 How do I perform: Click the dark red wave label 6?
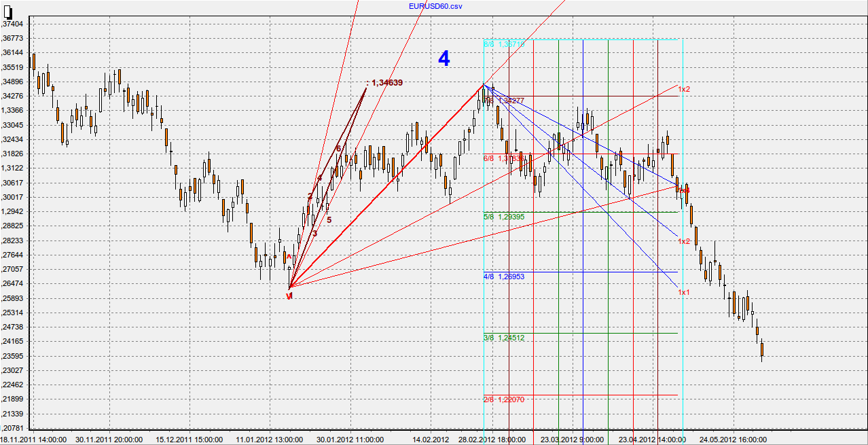[338, 148]
